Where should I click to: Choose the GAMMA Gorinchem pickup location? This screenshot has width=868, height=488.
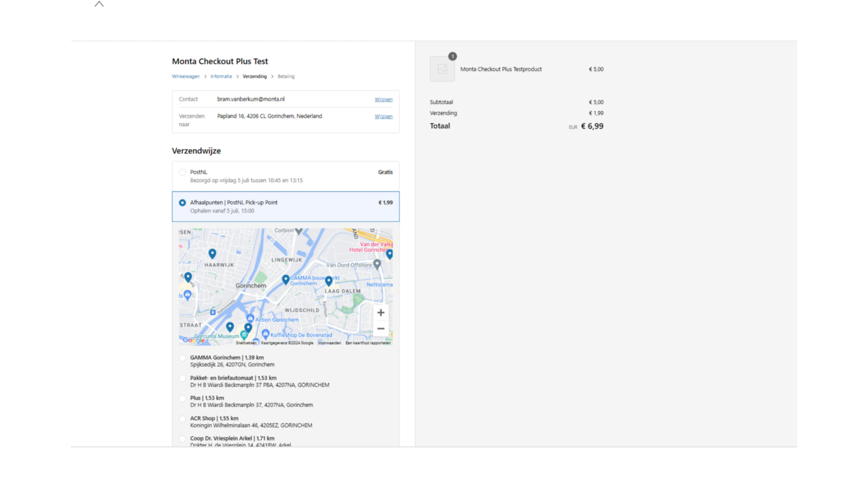[x=182, y=358]
